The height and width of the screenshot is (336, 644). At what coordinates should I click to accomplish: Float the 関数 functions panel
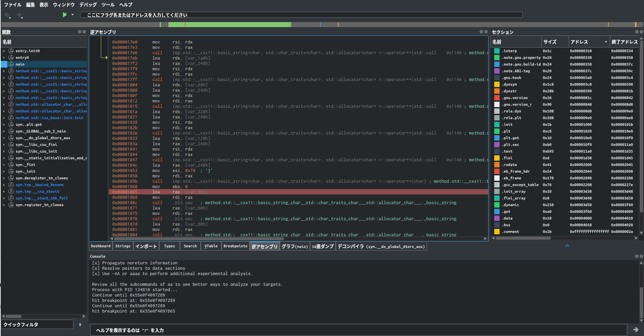80,32
